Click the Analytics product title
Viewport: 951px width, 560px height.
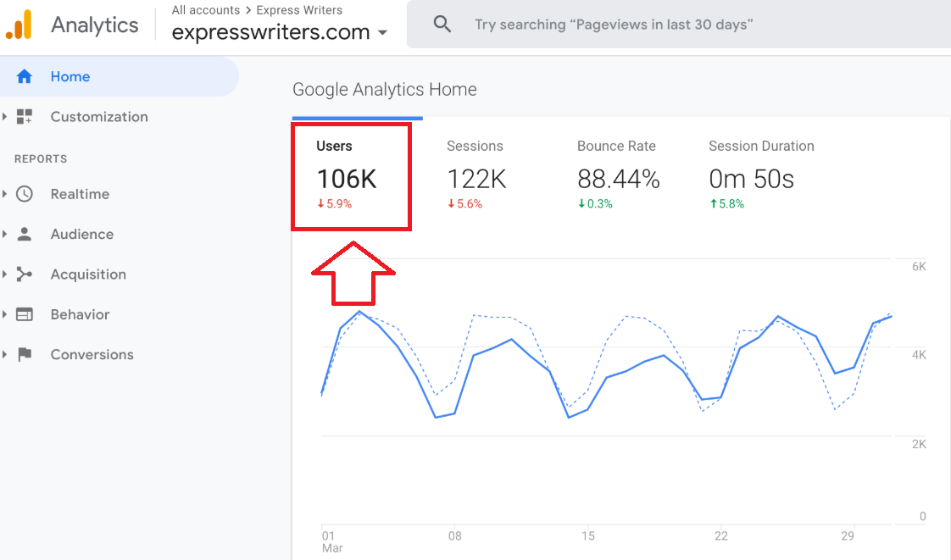coord(95,25)
